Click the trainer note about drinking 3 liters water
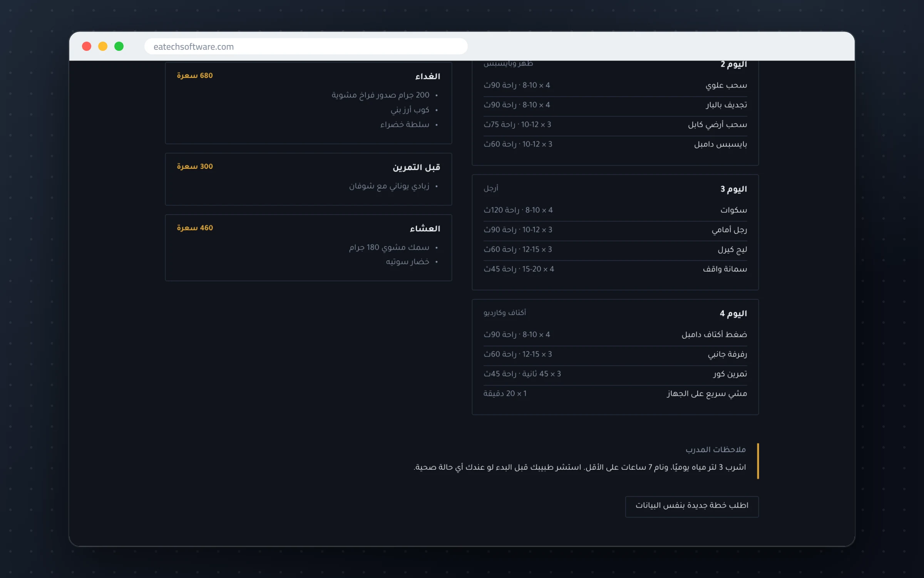The height and width of the screenshot is (578, 924). [580, 467]
